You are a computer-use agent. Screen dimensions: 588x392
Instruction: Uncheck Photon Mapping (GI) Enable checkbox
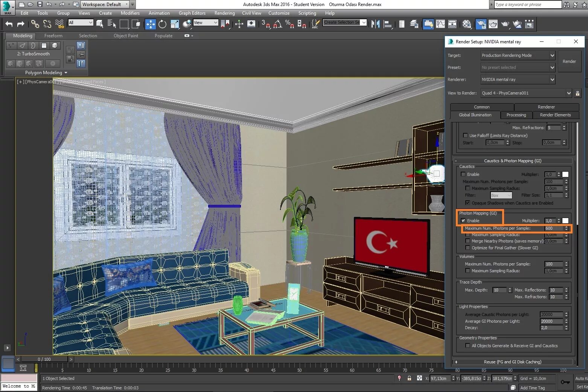click(x=463, y=221)
